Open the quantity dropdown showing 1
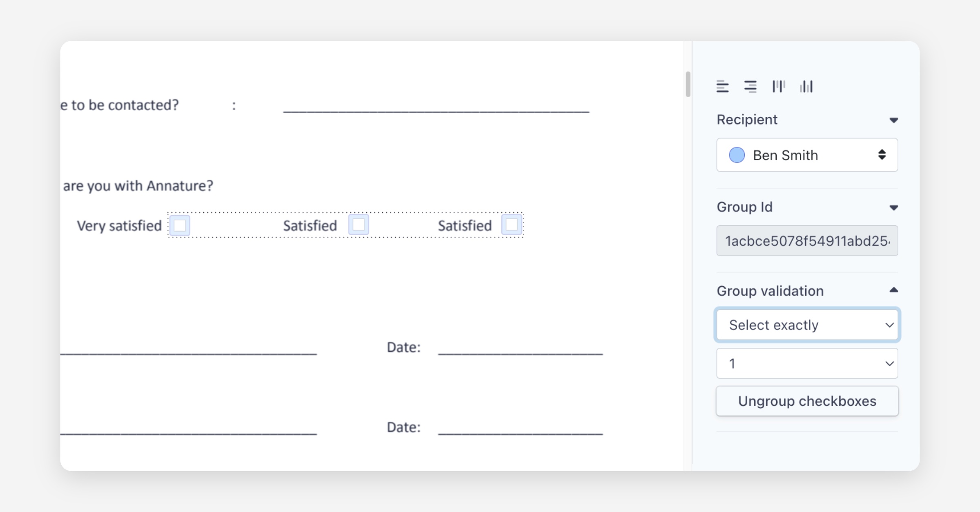The height and width of the screenshot is (512, 980). point(807,363)
